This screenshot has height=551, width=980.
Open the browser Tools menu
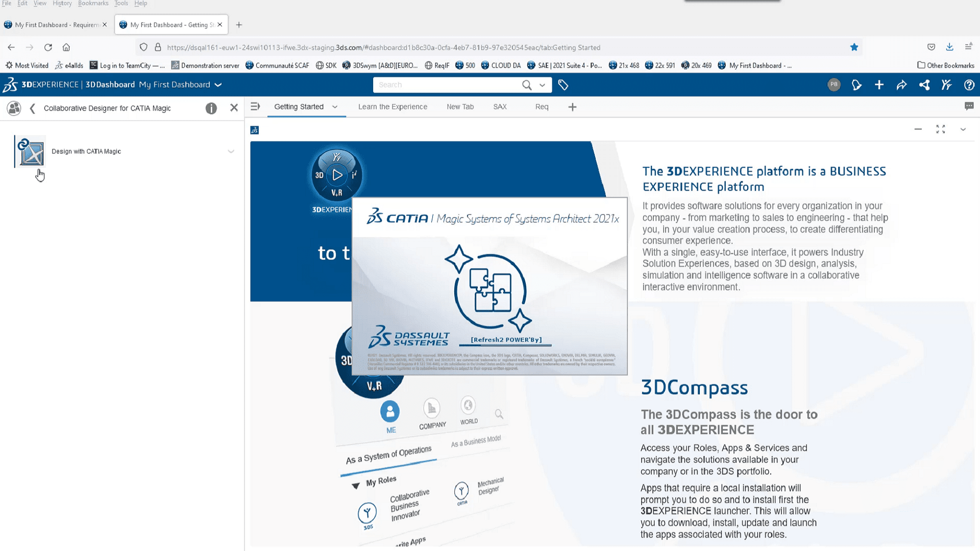(121, 4)
